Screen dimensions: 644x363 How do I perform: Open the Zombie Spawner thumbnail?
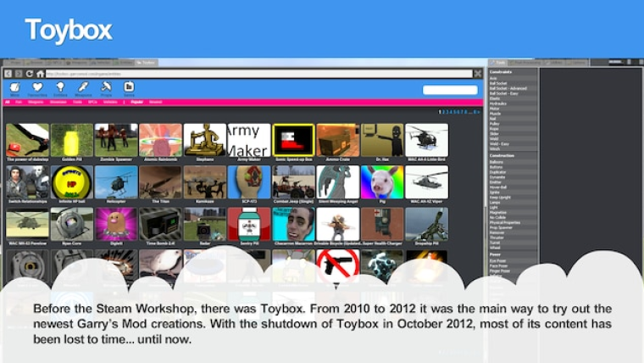(x=116, y=140)
